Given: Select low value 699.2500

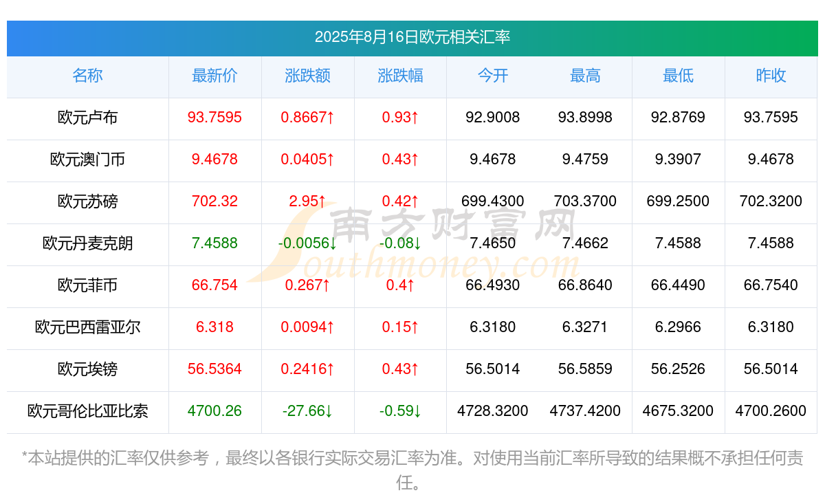Looking at the screenshot, I should point(678,201).
